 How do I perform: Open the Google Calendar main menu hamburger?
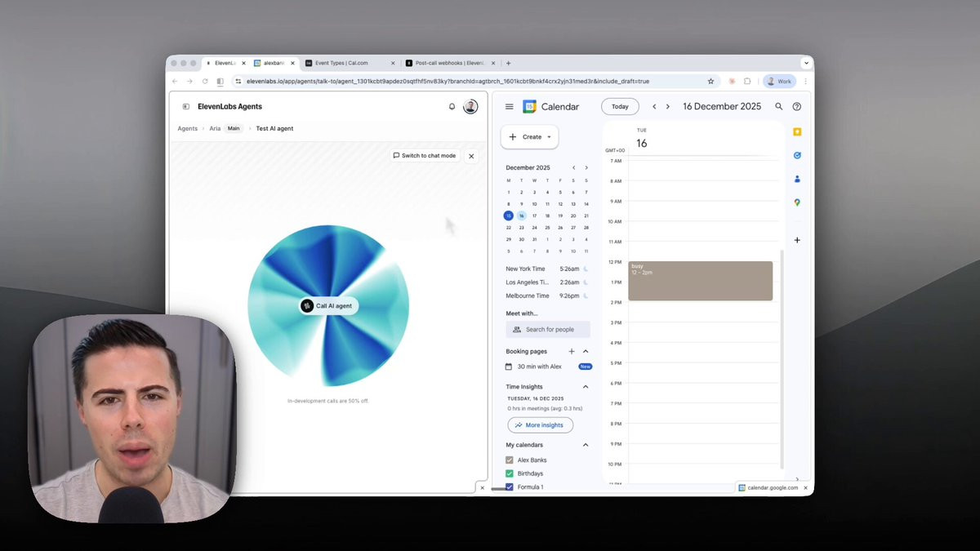coord(510,106)
